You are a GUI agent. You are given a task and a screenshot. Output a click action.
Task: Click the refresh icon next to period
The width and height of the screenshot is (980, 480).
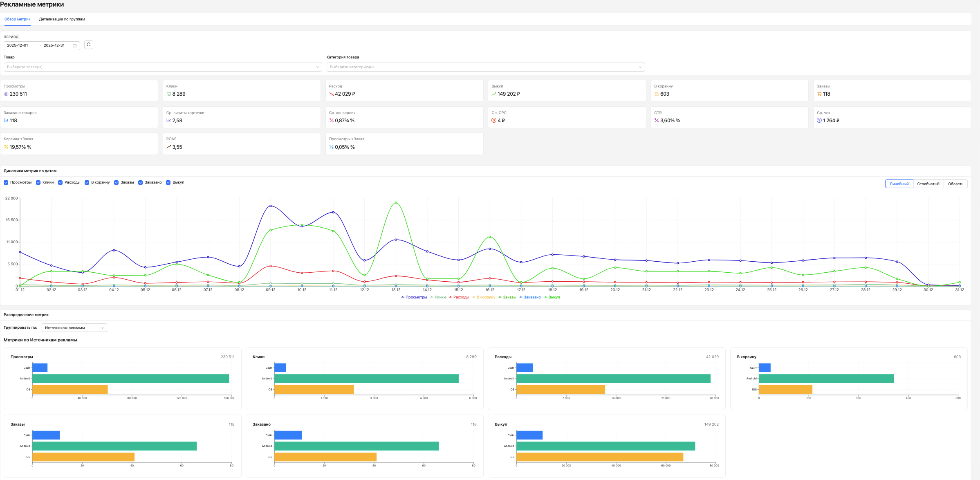[x=89, y=45]
